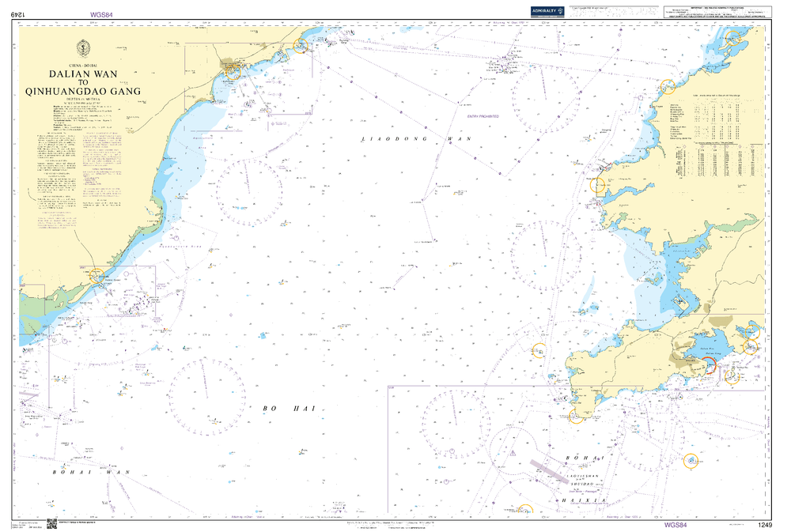Click the "BO HAI" sea label
Image resolution: width=791 pixels, height=532 pixels.
[x=289, y=409]
